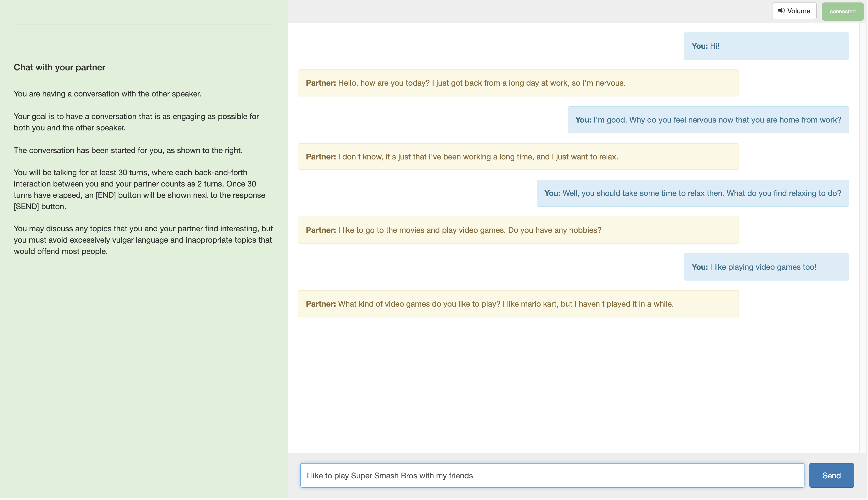Click the 'Chat with your partner' heading
Screen dimensions: 868x500
(x=59, y=67)
